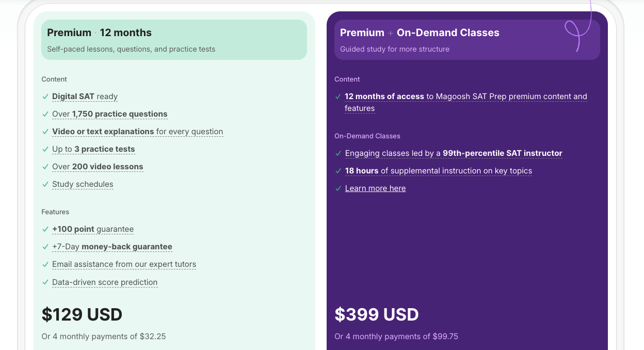Select the Premium On-Demand Classes plan header

coord(420,33)
